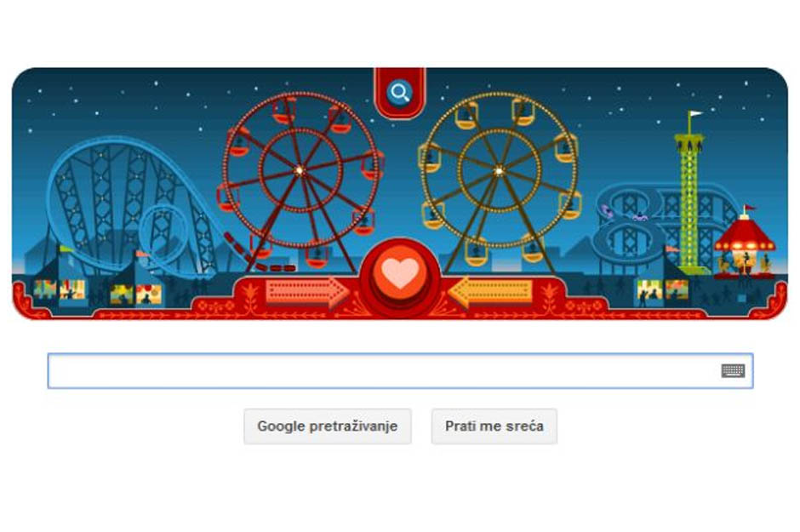
Task: Click the red arrow pointing right
Action: click(x=306, y=292)
